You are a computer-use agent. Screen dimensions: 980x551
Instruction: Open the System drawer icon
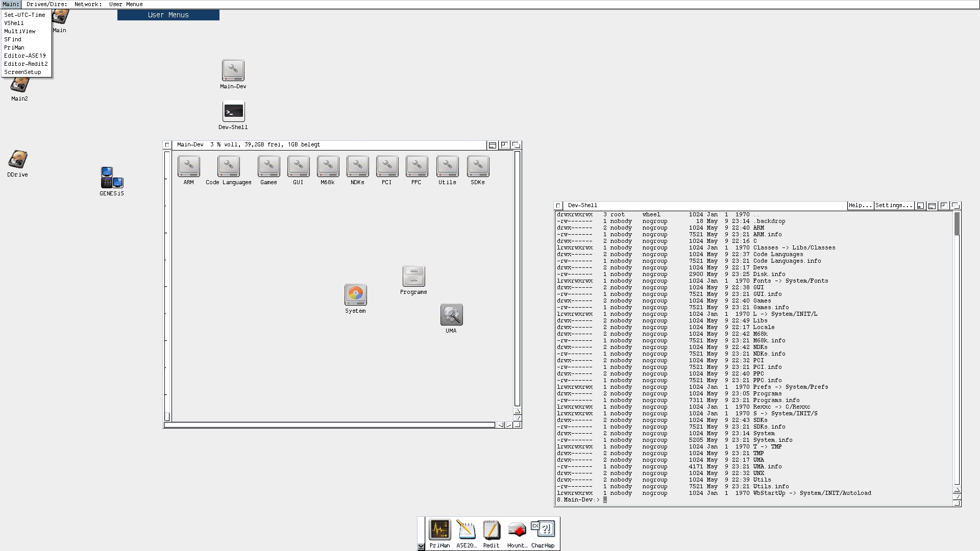point(355,295)
